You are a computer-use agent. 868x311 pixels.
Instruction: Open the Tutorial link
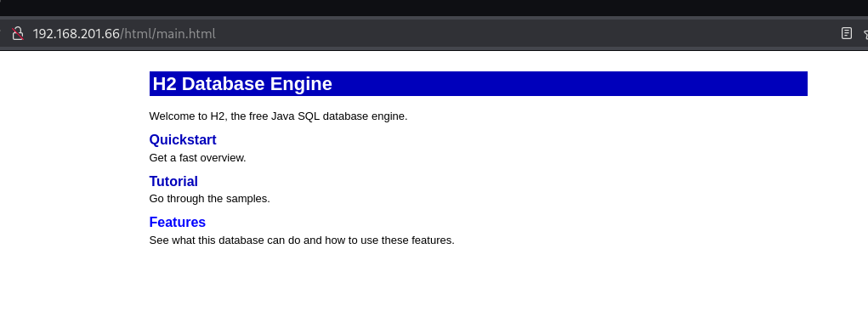point(173,181)
